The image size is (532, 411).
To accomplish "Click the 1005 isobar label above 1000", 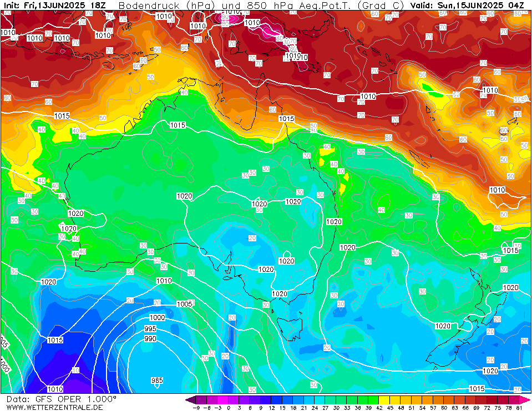I will pyautogui.click(x=185, y=304).
